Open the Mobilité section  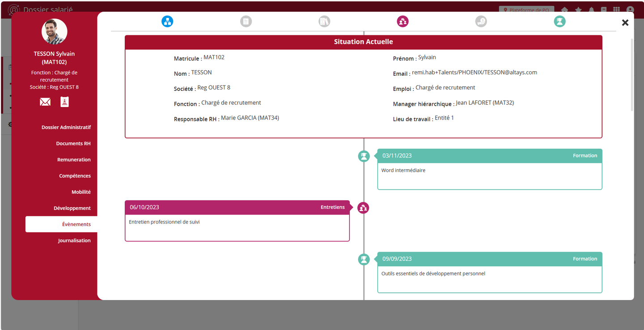[x=81, y=192]
